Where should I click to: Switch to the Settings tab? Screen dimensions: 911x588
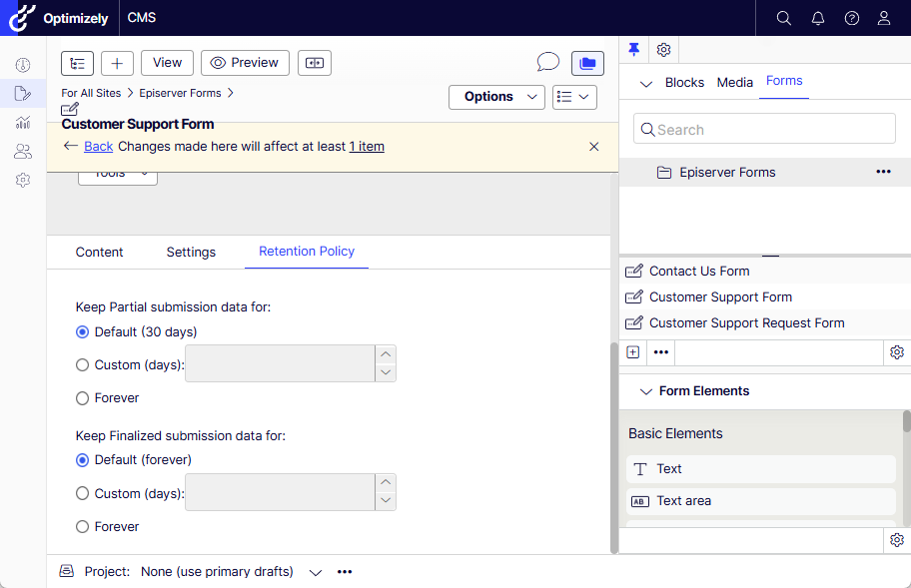[191, 253]
